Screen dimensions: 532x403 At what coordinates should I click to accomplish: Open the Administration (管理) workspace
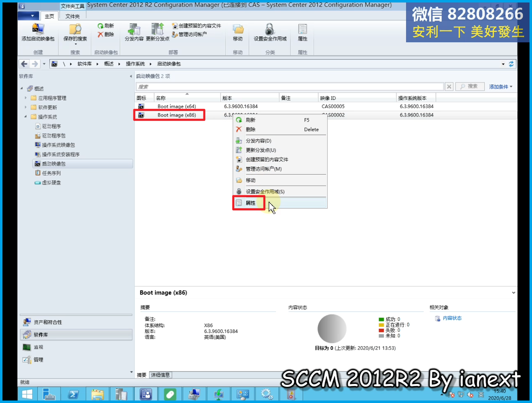76,359
